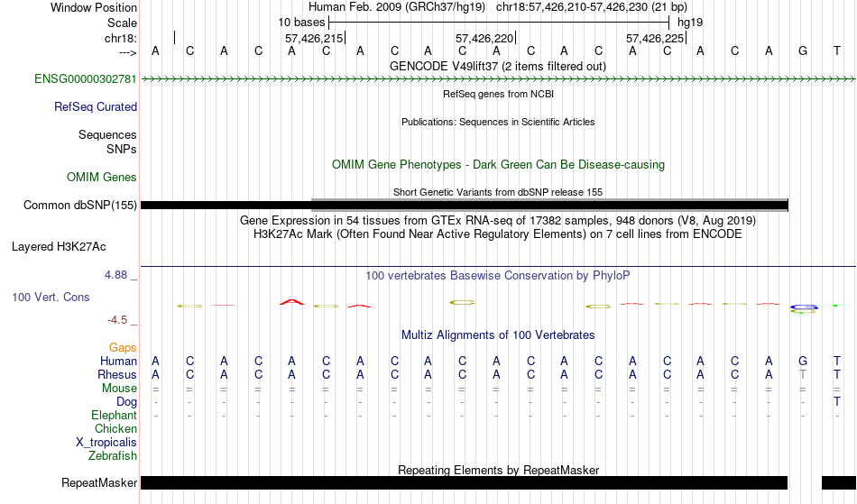
Task: Click the black dbSNP variant bar
Action: (x=465, y=206)
